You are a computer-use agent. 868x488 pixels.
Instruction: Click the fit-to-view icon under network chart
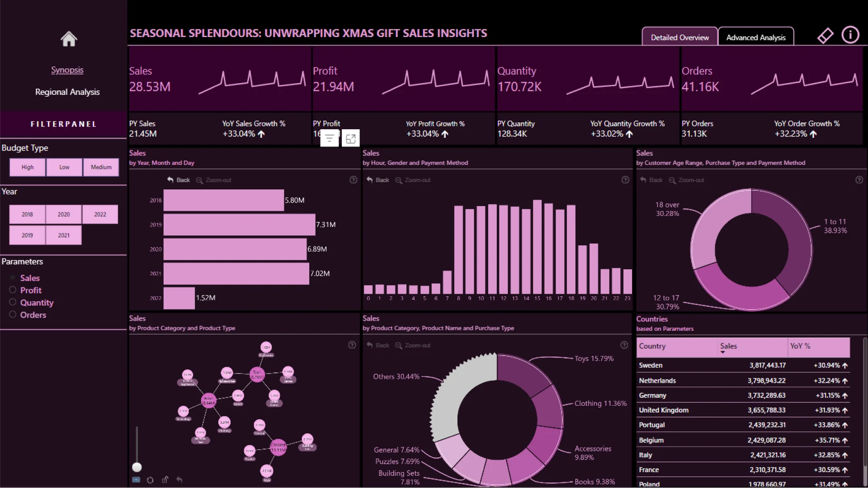tap(136, 480)
